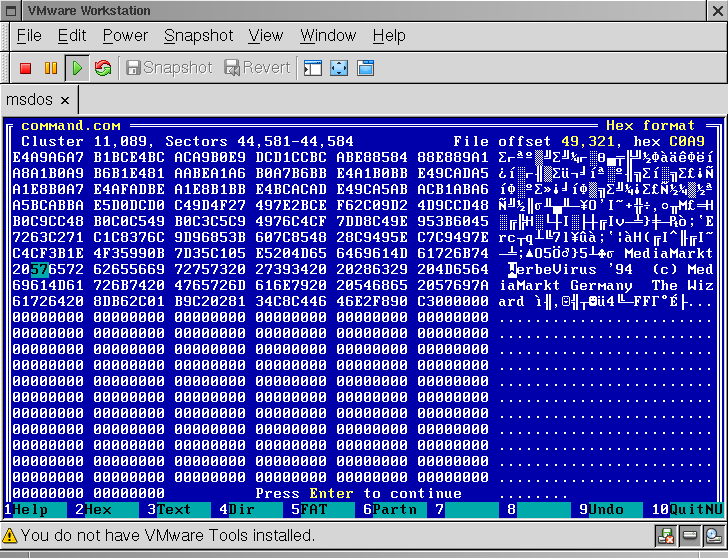The height and width of the screenshot is (558, 728).
Task: Open the Help menu
Action: tap(389, 36)
